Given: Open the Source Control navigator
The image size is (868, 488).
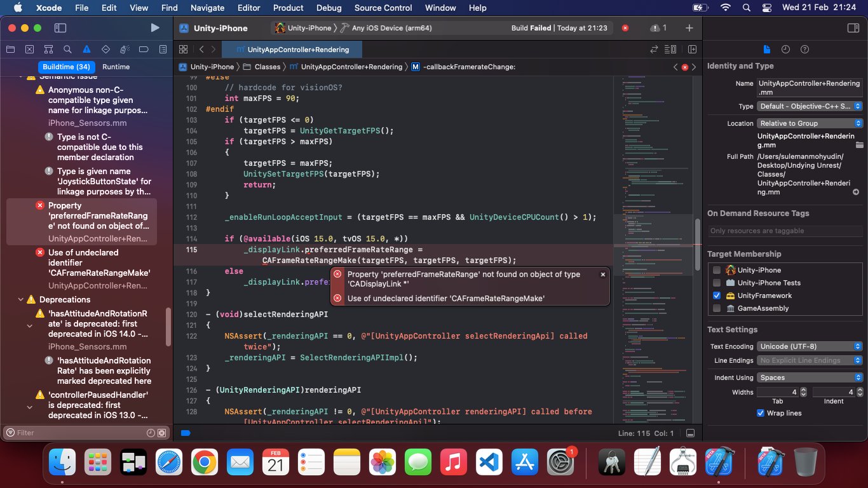Looking at the screenshot, I should [x=29, y=50].
